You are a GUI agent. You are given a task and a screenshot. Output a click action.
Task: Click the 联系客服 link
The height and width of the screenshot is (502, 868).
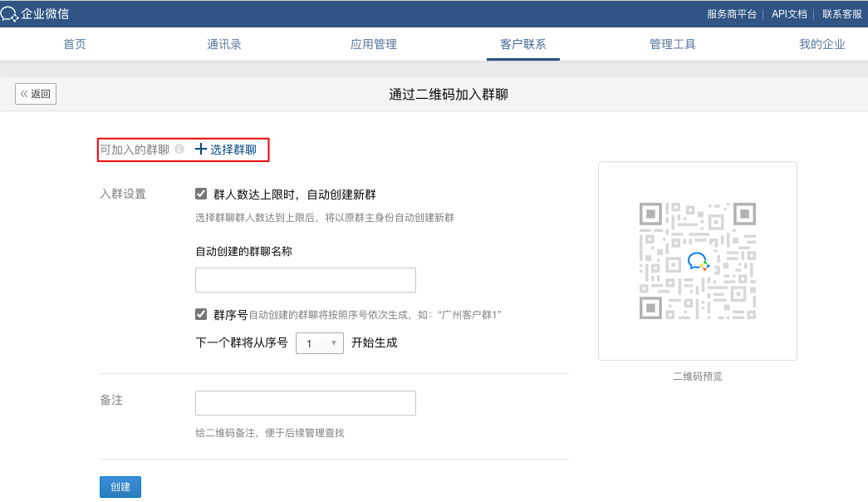(x=841, y=13)
